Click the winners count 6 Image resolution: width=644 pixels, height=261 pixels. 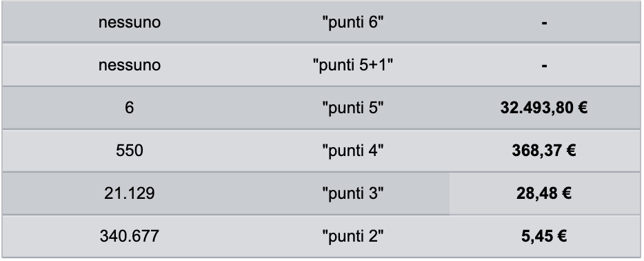[x=130, y=108]
